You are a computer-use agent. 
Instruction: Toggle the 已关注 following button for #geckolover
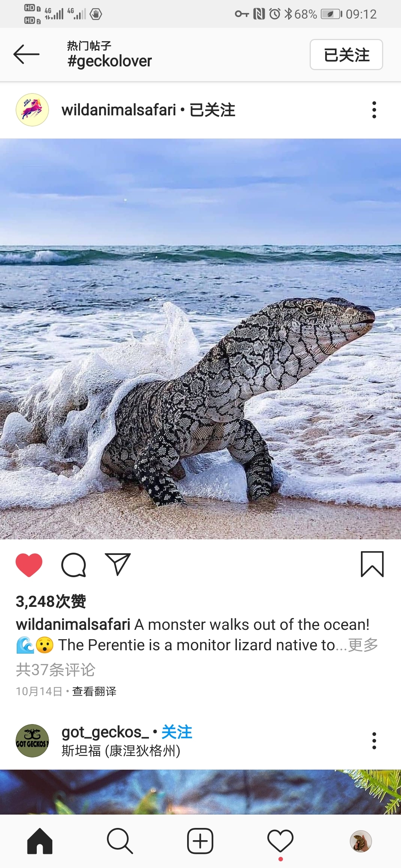click(346, 55)
